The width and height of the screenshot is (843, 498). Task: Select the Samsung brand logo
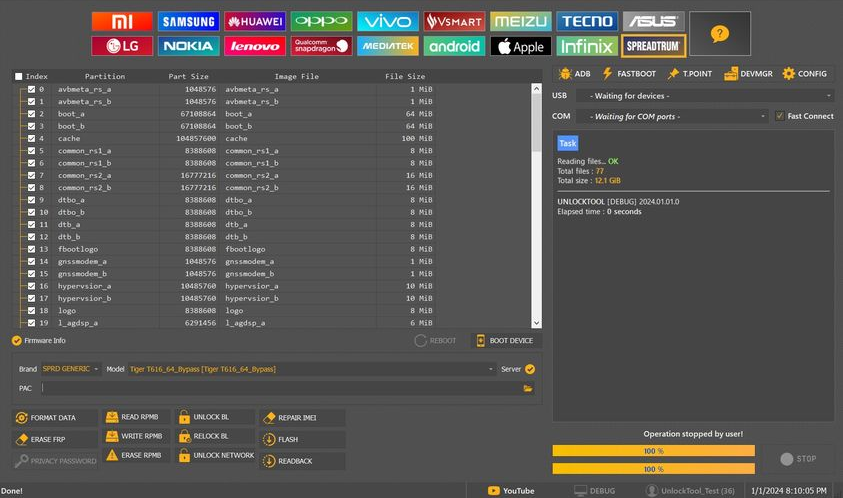coord(189,22)
